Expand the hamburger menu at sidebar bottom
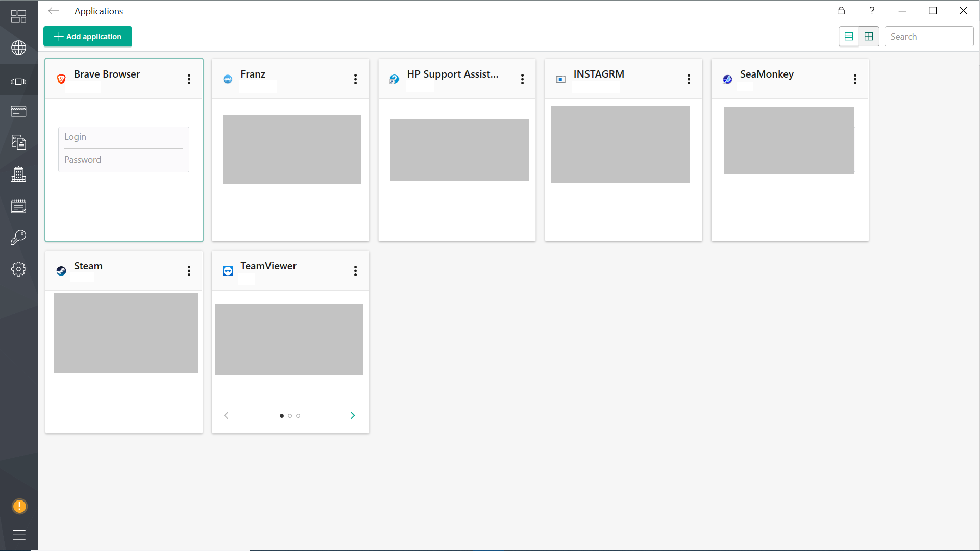 (x=19, y=535)
